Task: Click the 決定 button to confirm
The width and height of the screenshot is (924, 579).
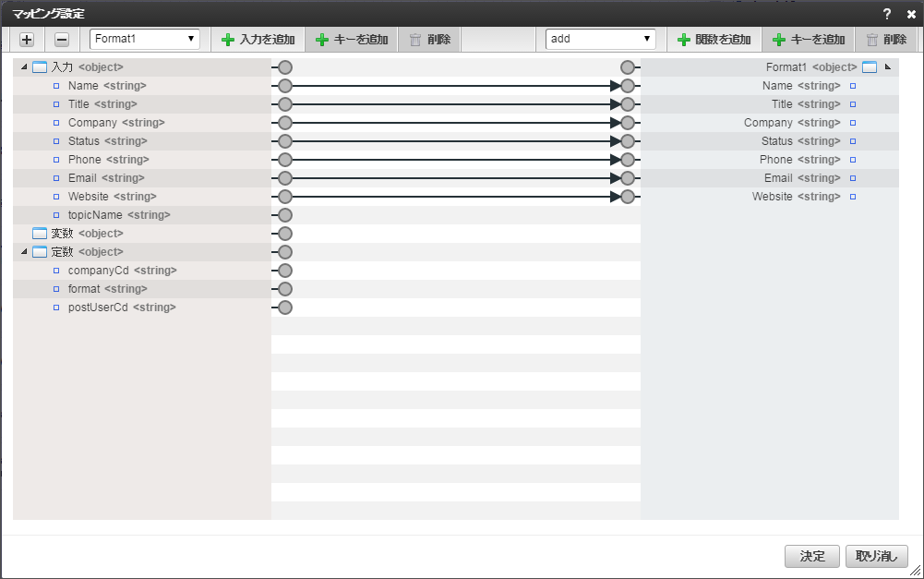Action: tap(811, 556)
